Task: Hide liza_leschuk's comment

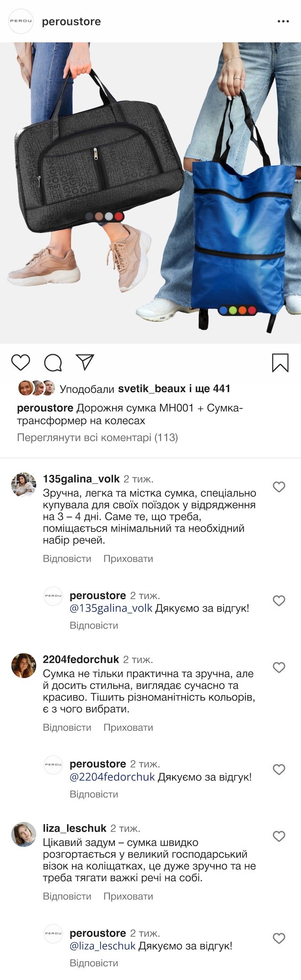Action: pos(128,896)
